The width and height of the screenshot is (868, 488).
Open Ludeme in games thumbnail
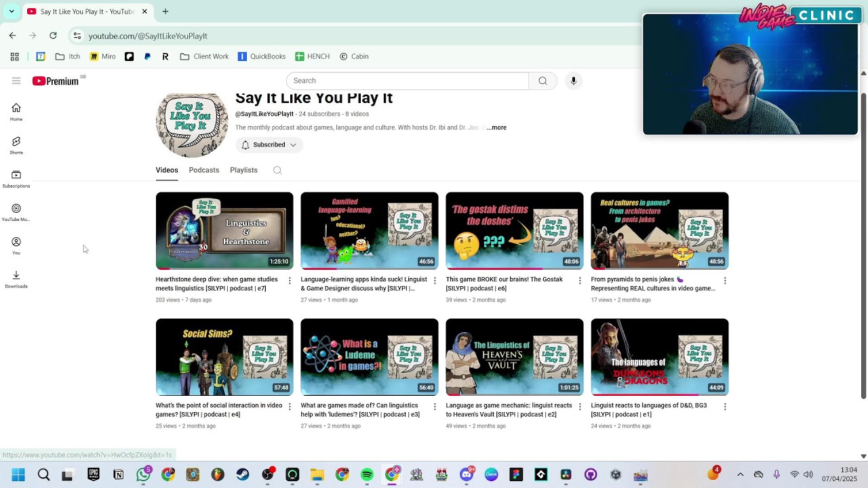[x=370, y=357]
